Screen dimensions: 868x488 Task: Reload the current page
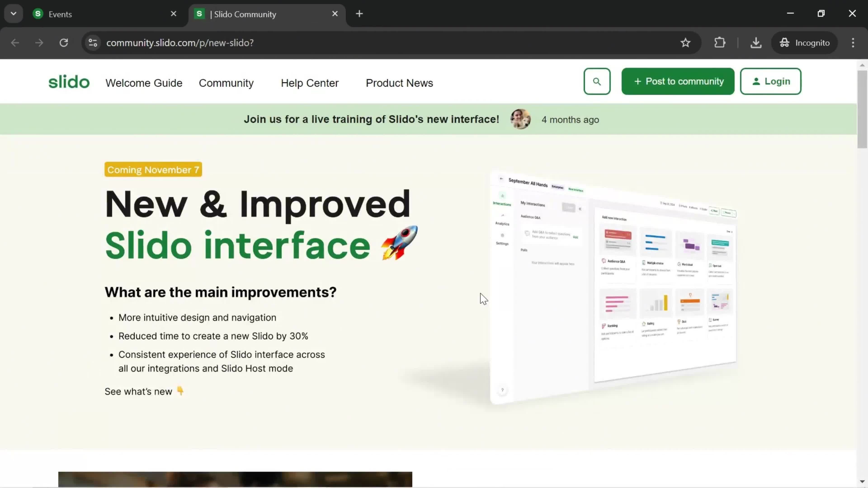(64, 43)
